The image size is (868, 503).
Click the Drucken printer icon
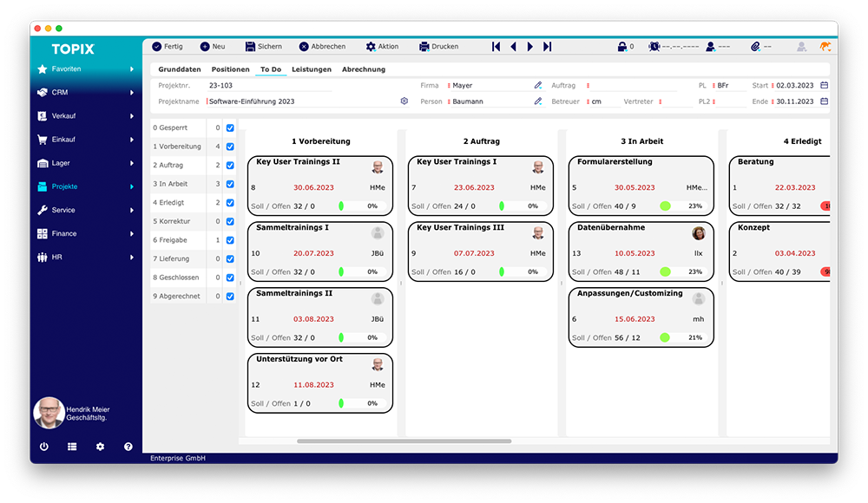tap(424, 47)
